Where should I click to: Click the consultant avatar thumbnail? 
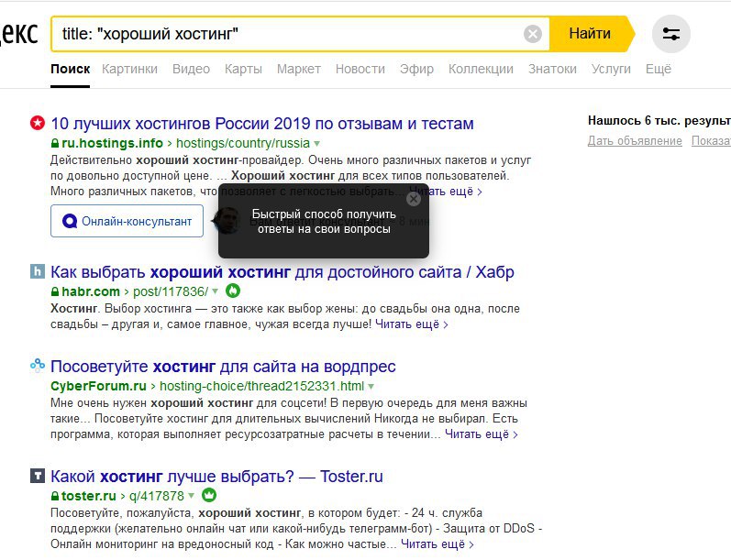[x=226, y=220]
